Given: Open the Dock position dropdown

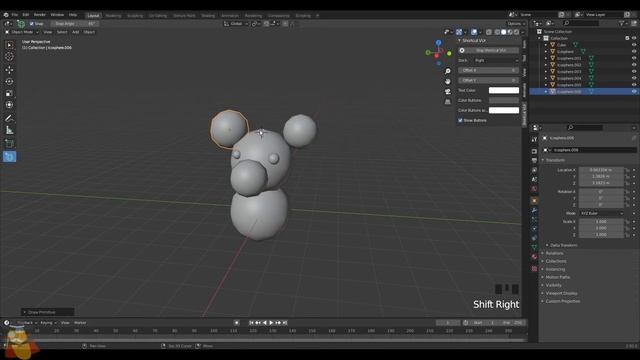Looking at the screenshot, I should (496, 60).
